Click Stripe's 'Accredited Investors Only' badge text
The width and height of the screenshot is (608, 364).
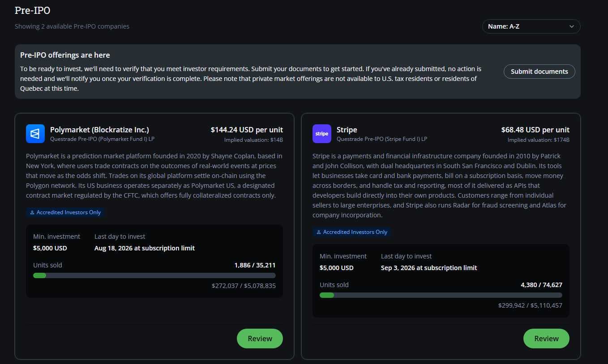pyautogui.click(x=355, y=232)
